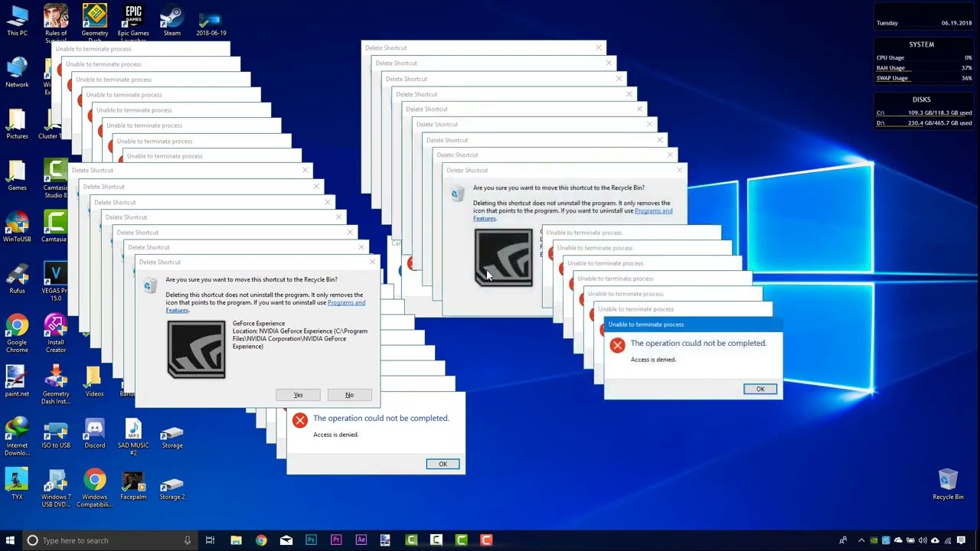The height and width of the screenshot is (551, 980).
Task: Click Yes in the Delete Shortcut dialog
Action: 298,395
